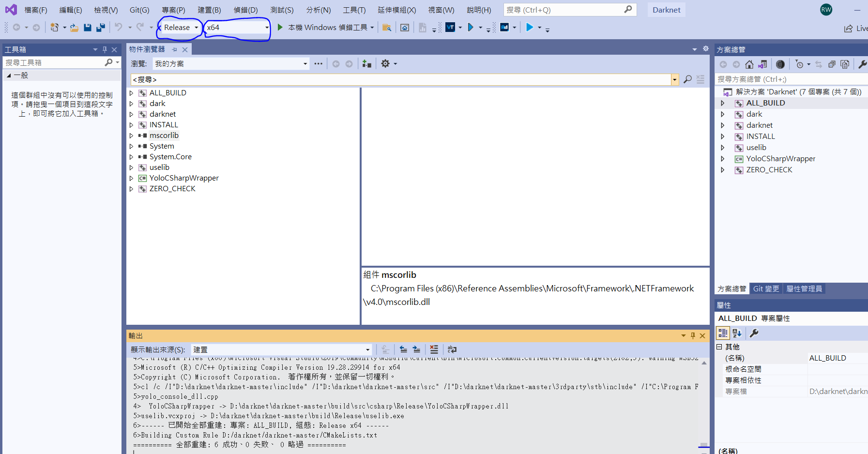Click the Property Pages wrench in Properties panel
868x454 pixels.
point(754,333)
